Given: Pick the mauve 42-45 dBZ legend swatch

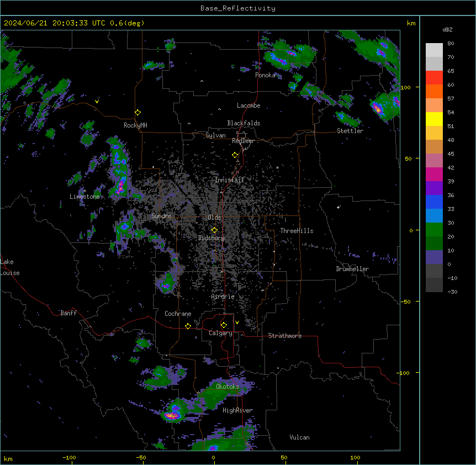Looking at the screenshot, I should pyautogui.click(x=434, y=161).
